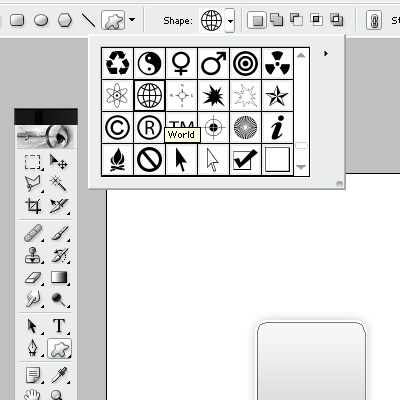Select the recycle symbol shape
This screenshot has width=400, height=400.
click(117, 63)
